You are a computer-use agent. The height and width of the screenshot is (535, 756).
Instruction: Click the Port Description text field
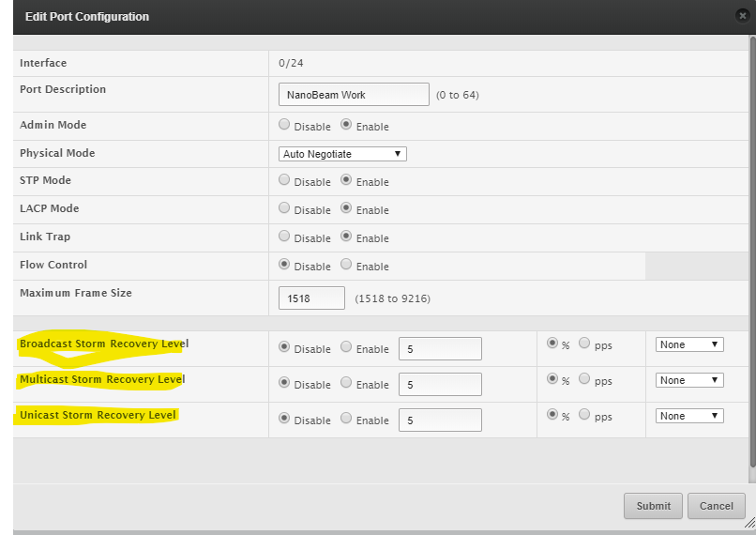point(354,95)
